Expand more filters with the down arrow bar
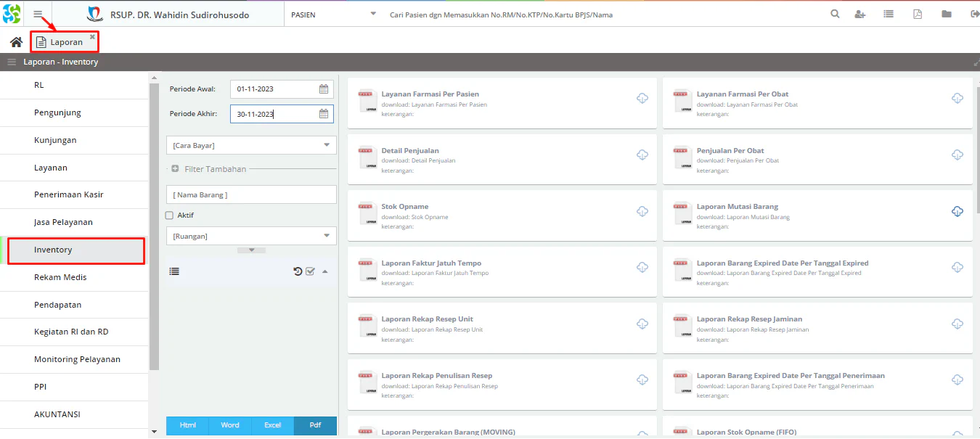Screen dimensions: 980x439 [251, 250]
